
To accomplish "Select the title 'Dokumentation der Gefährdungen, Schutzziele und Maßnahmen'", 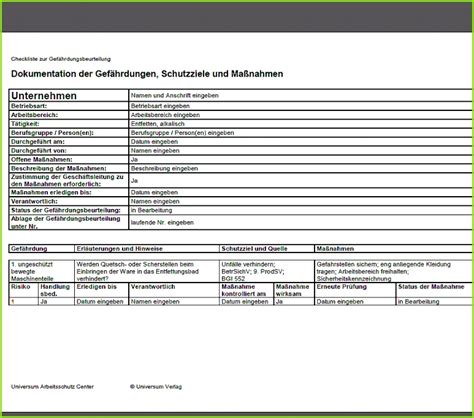I will point(147,74).
